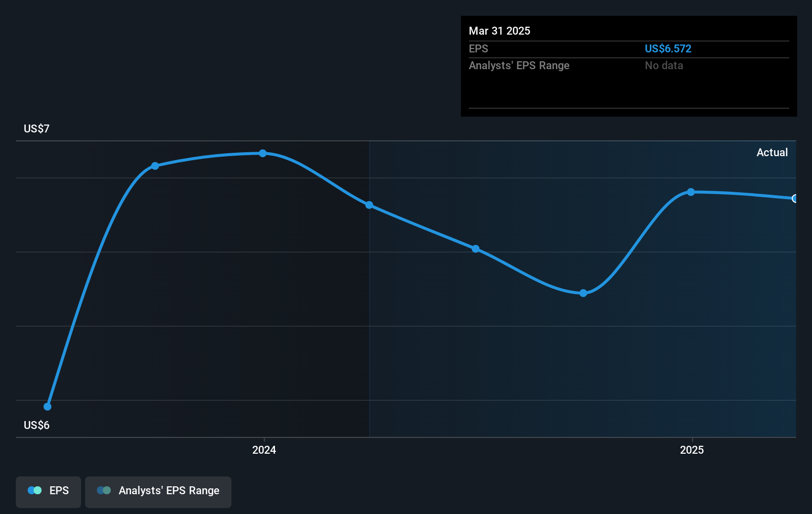Click the 2025 x-axis label
The height and width of the screenshot is (514, 812).
692,450
